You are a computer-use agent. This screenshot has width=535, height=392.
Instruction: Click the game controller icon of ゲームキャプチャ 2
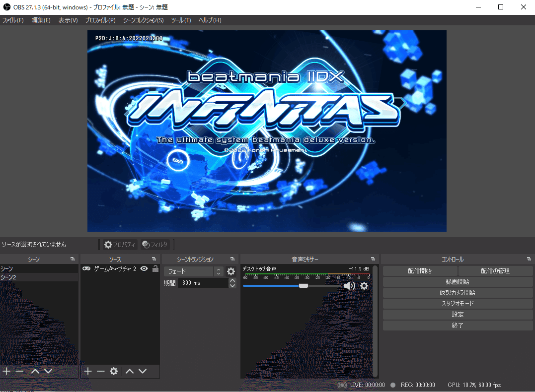tap(86, 268)
